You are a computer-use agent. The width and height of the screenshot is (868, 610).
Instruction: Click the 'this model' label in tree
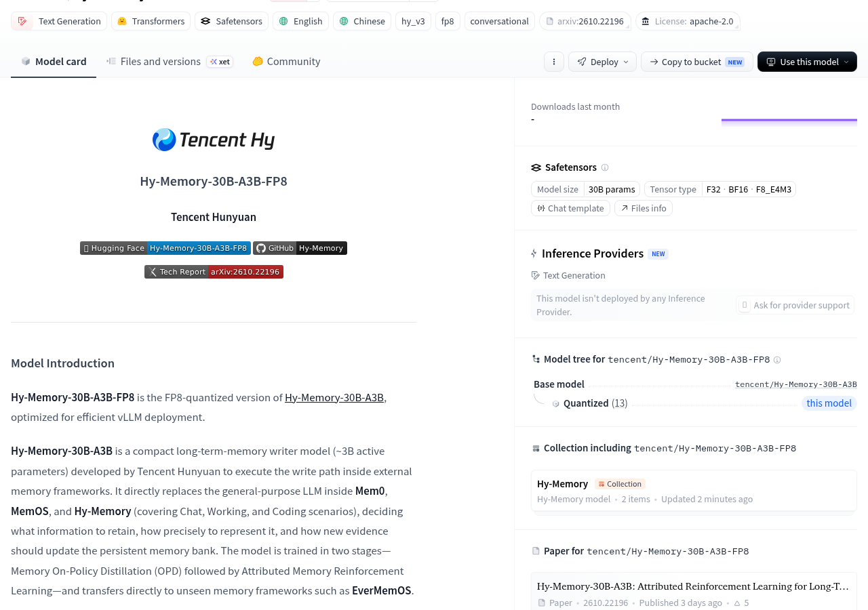[x=829, y=403]
